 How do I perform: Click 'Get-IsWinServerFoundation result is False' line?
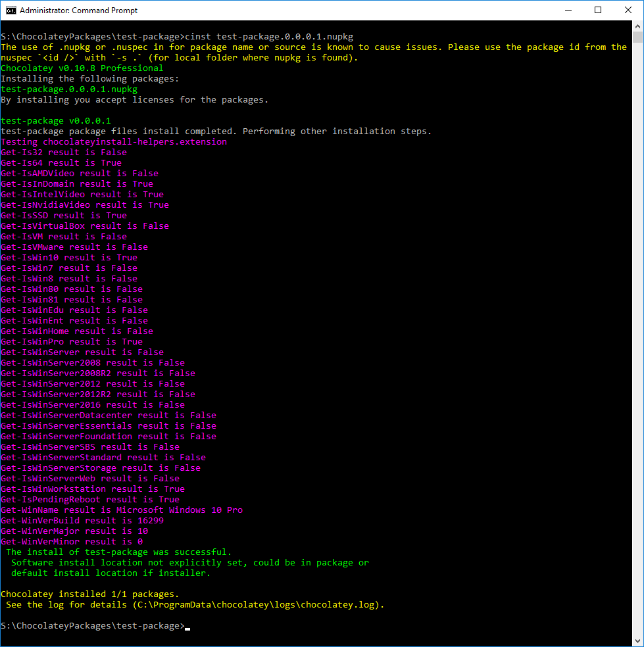[x=109, y=437]
